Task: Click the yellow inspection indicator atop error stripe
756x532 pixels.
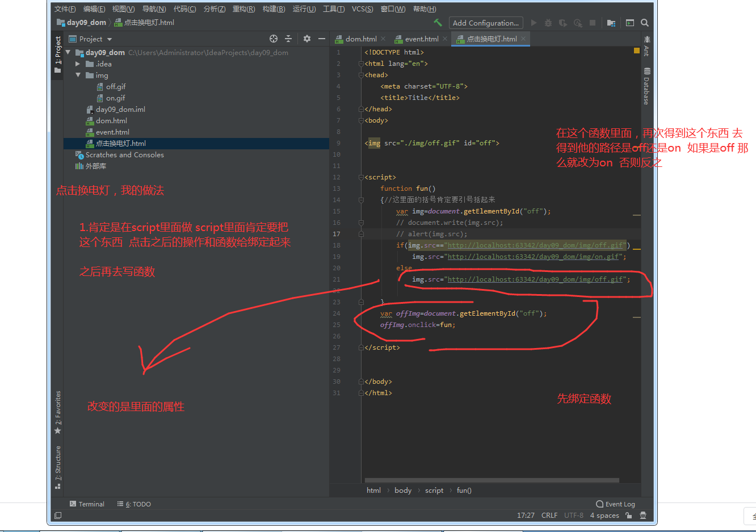Action: [637, 51]
